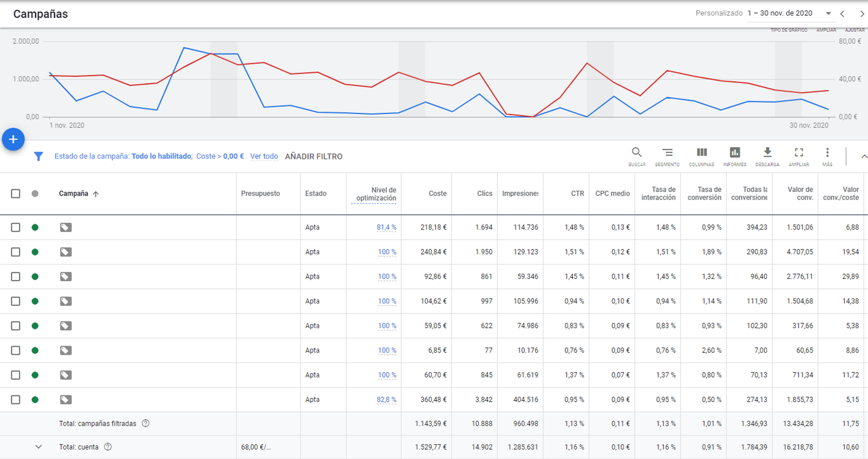Check the campaign row costing 60,70 €
Screen dimensions: 868x459
point(16,375)
